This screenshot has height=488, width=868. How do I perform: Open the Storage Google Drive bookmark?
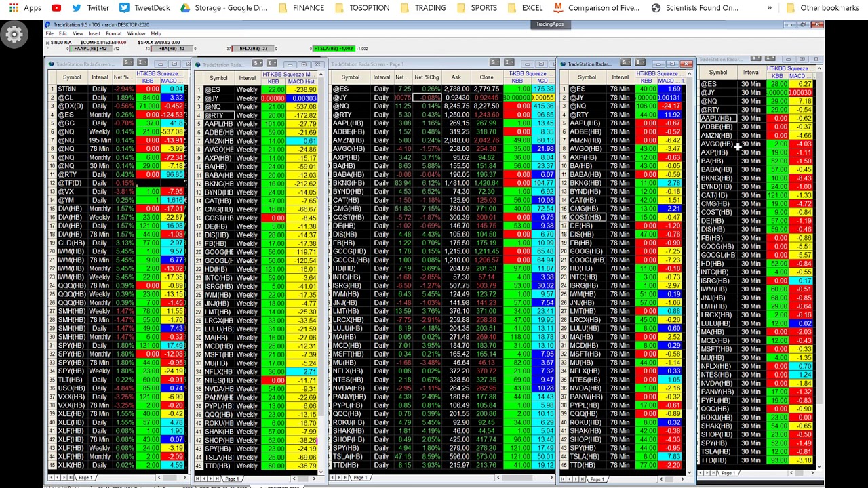click(224, 8)
